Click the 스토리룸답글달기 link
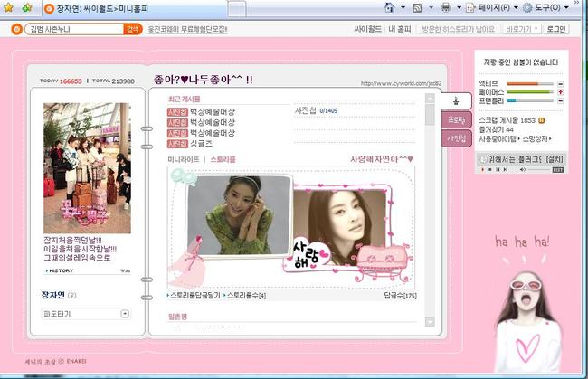The height and width of the screenshot is (379, 588). pyautogui.click(x=194, y=295)
